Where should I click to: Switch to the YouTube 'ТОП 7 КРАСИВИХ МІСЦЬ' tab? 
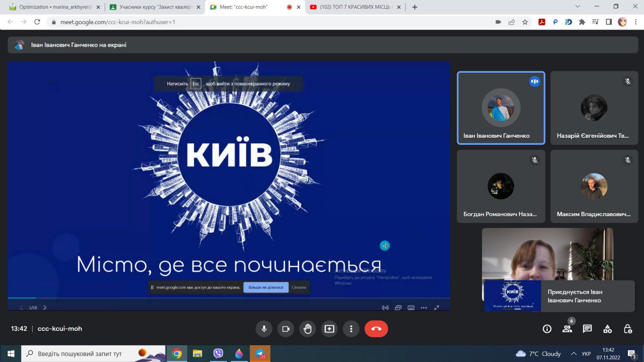[354, 7]
